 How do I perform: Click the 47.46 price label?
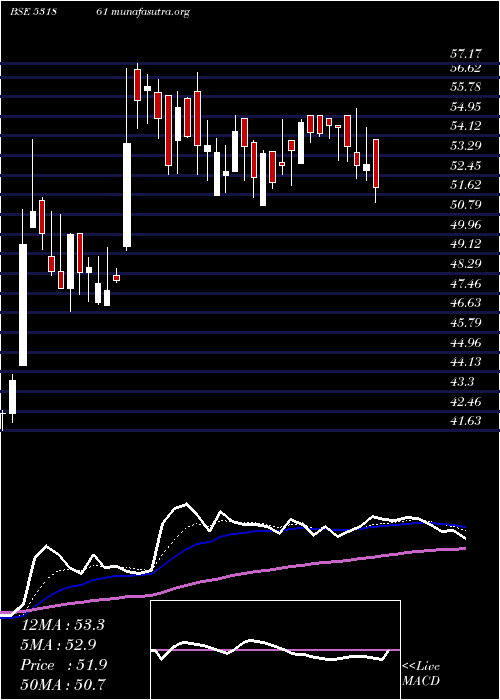click(466, 283)
